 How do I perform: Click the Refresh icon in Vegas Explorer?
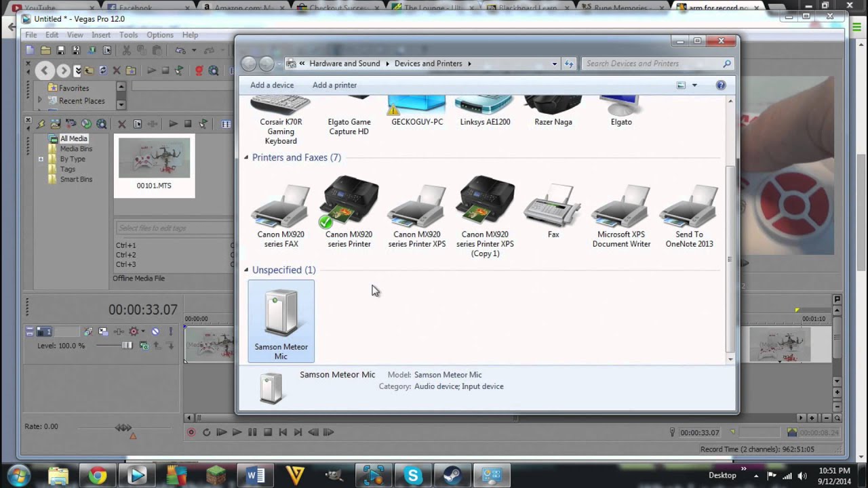pos(102,70)
